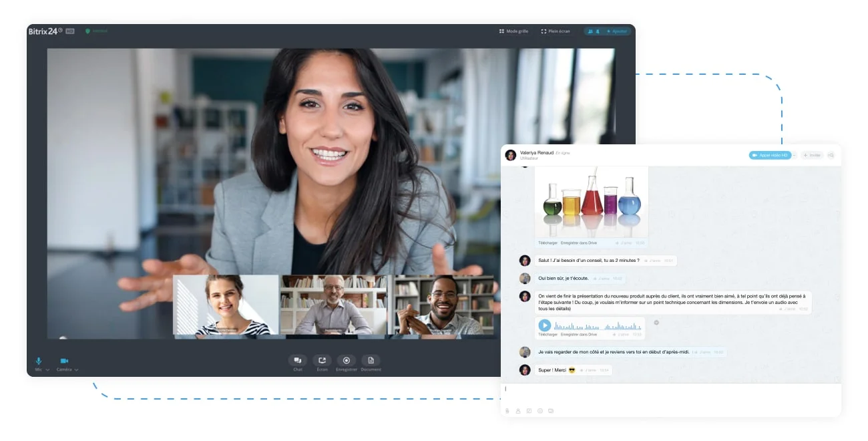Mention a user with the person icon
This screenshot has height=441, width=868.
[x=518, y=411]
